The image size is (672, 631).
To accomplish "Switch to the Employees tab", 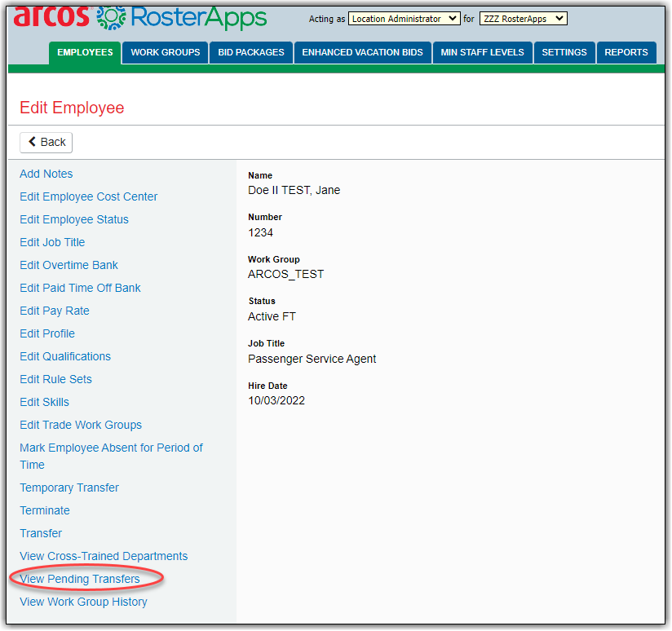I will (85, 52).
